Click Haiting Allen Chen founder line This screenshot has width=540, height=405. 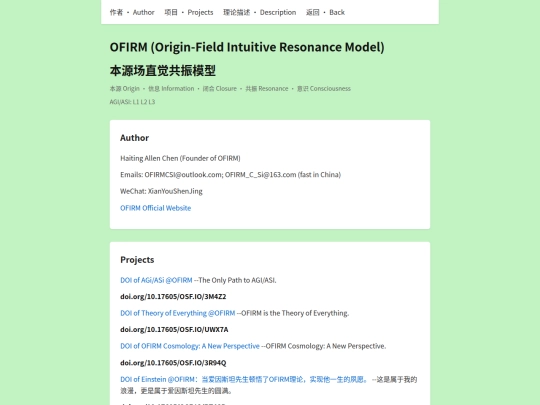pos(180,158)
